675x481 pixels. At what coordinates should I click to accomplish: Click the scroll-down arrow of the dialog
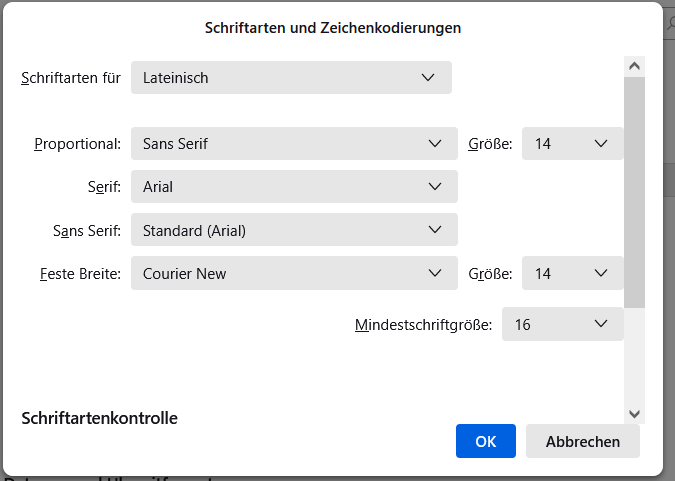pos(634,413)
